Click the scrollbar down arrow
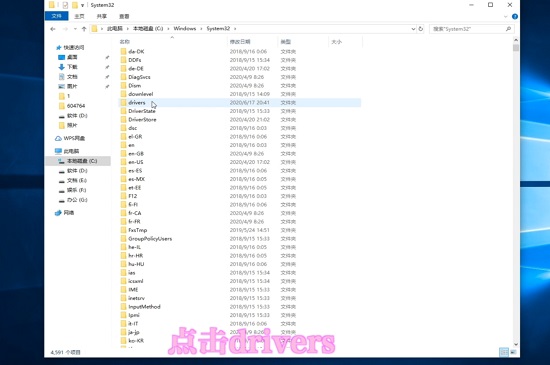Image resolution: width=550 pixels, height=365 pixels. [x=516, y=344]
